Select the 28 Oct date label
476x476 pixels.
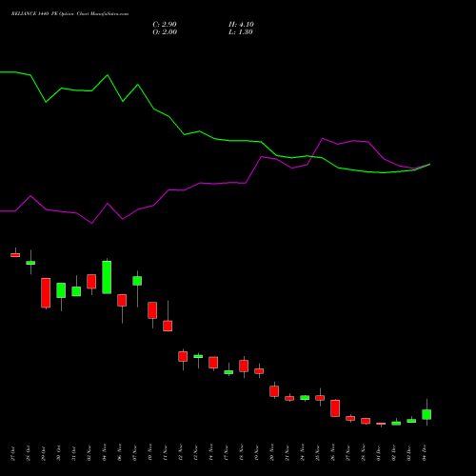[29, 453]
